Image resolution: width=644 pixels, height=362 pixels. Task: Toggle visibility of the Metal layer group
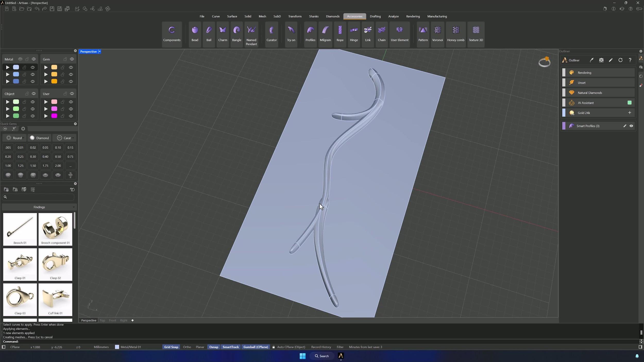click(34, 59)
